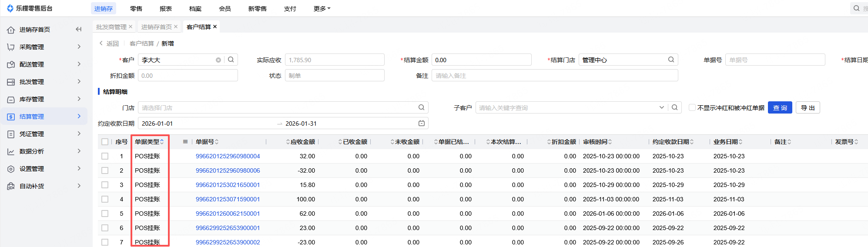Click search icon in 结算门店 field
868x247 pixels.
point(671,60)
